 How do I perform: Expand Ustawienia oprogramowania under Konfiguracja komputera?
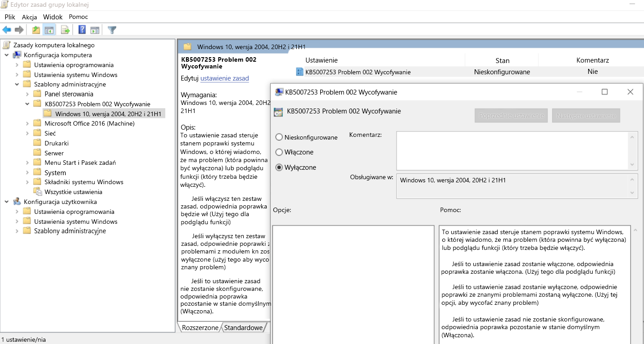pyautogui.click(x=17, y=65)
